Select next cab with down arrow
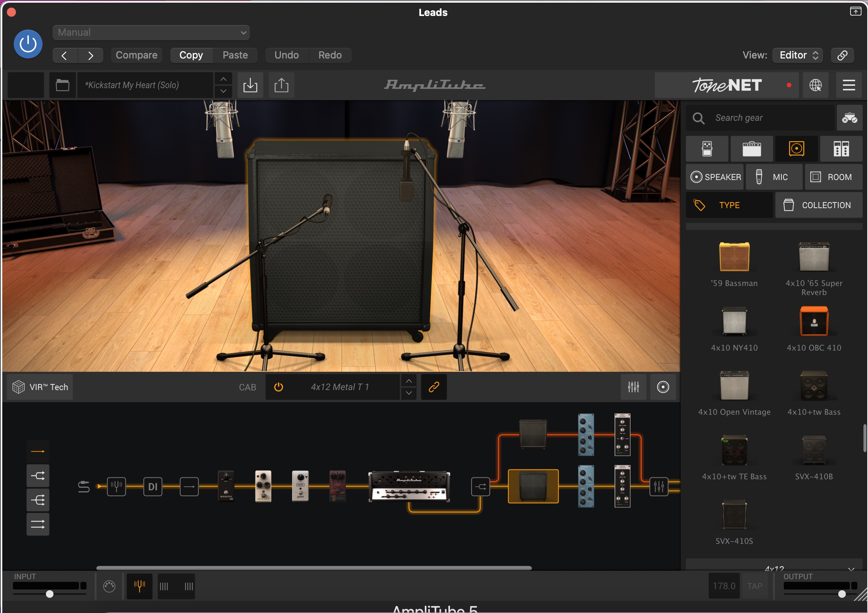Image resolution: width=868 pixels, height=613 pixels. [409, 393]
